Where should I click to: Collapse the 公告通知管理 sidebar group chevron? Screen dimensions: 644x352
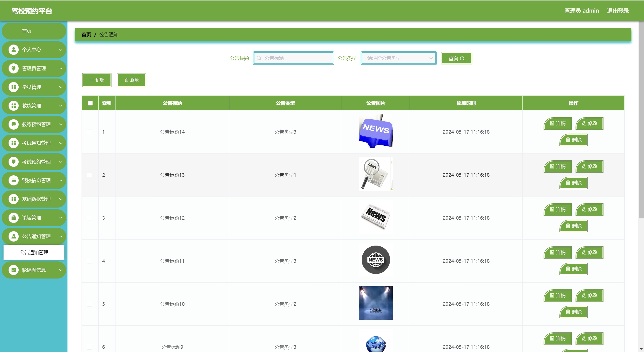click(61, 236)
